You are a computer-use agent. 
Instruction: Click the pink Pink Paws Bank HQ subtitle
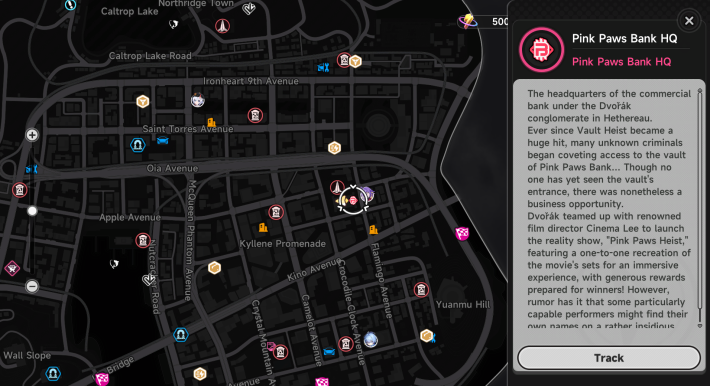click(x=621, y=62)
